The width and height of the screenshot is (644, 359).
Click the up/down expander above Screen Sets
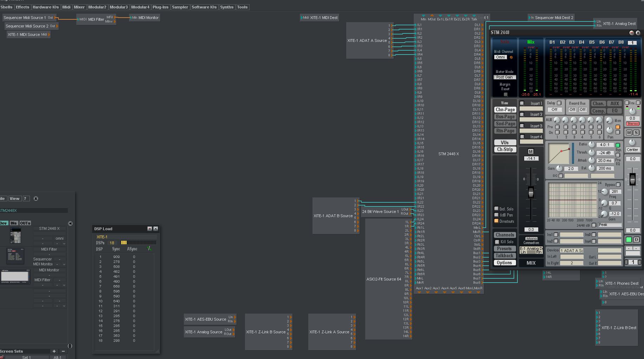click(x=70, y=346)
